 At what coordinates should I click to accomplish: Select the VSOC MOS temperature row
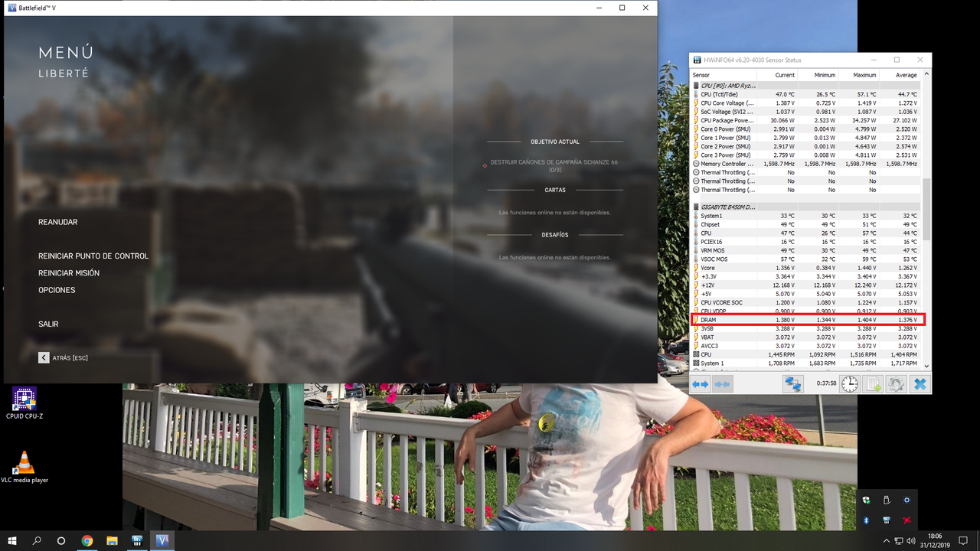[x=805, y=259]
